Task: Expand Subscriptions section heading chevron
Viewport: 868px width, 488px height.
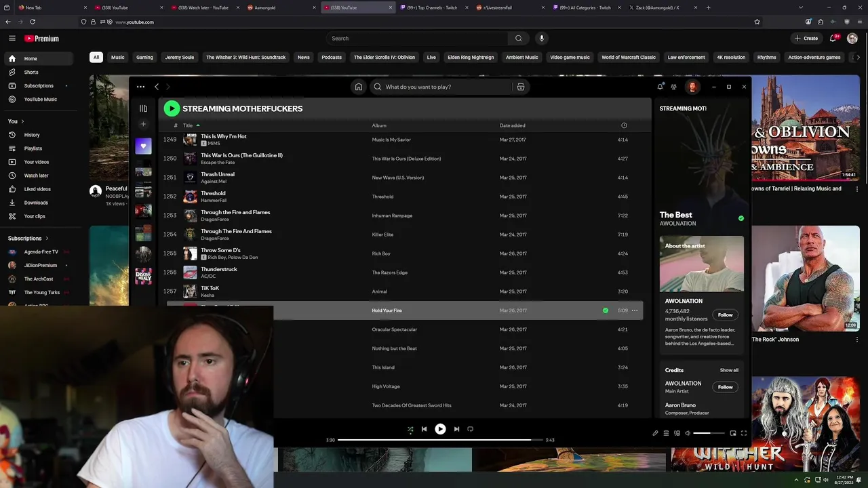Action: (47, 239)
